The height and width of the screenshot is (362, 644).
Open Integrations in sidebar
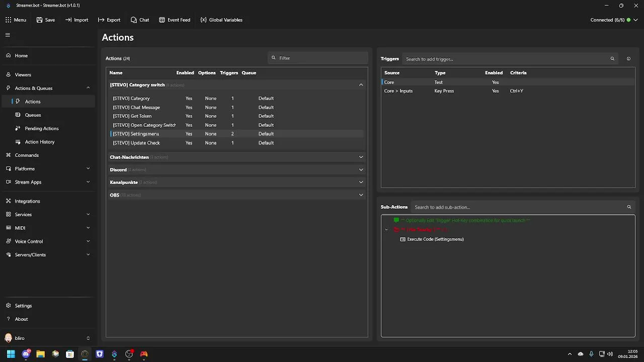coord(48,201)
